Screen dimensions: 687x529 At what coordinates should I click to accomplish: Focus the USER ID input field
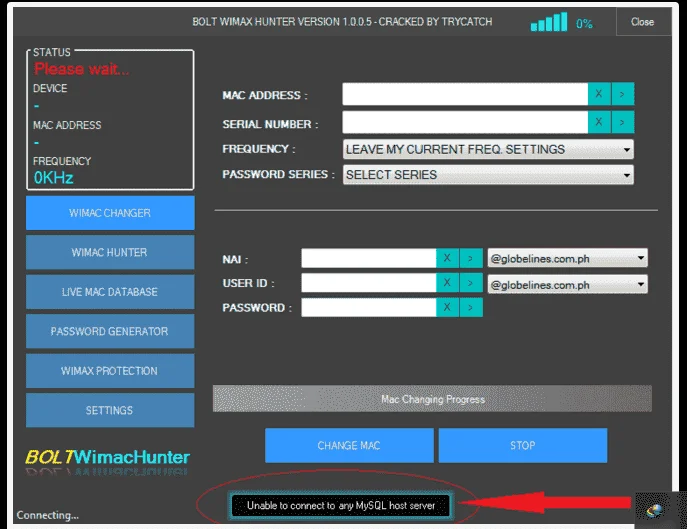pyautogui.click(x=368, y=283)
